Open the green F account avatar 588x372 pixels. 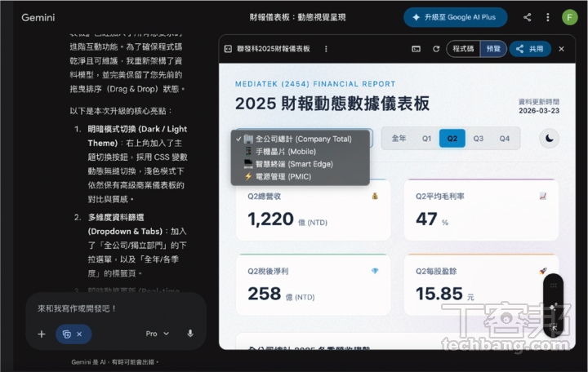click(x=570, y=17)
